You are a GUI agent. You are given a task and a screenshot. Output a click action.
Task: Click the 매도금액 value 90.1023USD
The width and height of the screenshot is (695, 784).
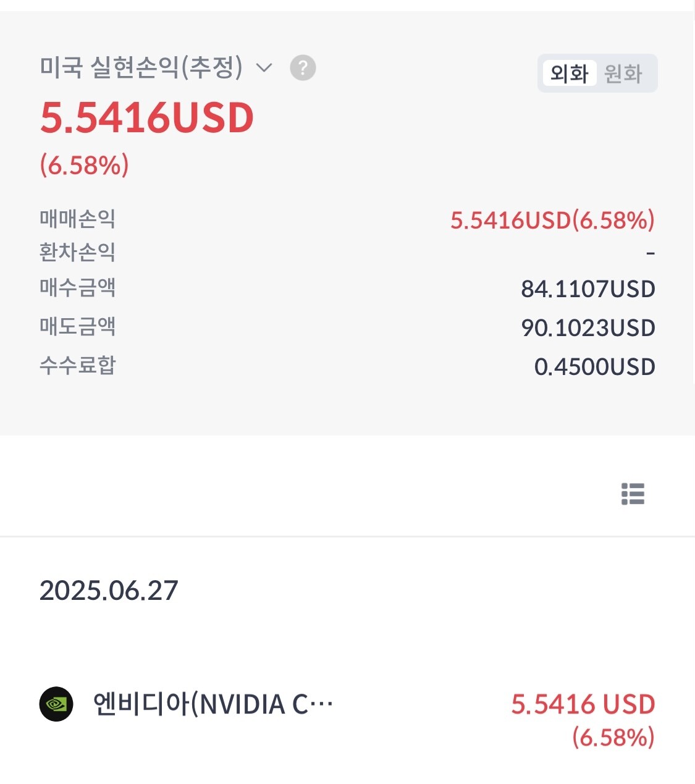[x=588, y=327]
